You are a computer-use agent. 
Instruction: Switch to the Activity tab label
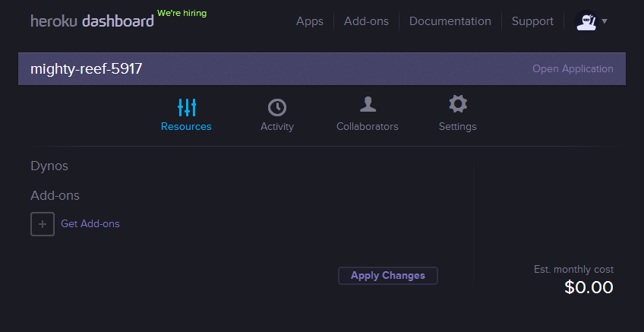[277, 127]
